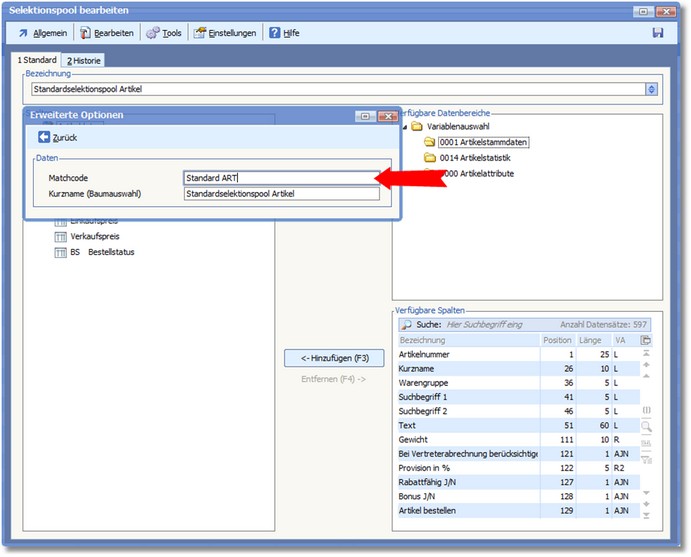Click the magnifier icon beside Suche
The image size is (691, 557).
click(x=406, y=325)
